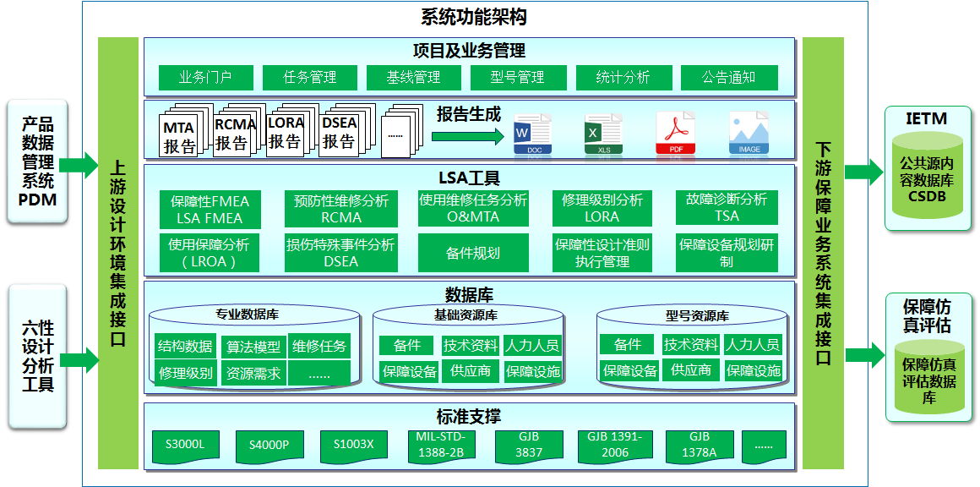The width and height of the screenshot is (980, 487).
Task: Select the 故障诊断分析 TSA tool
Action: (x=727, y=207)
